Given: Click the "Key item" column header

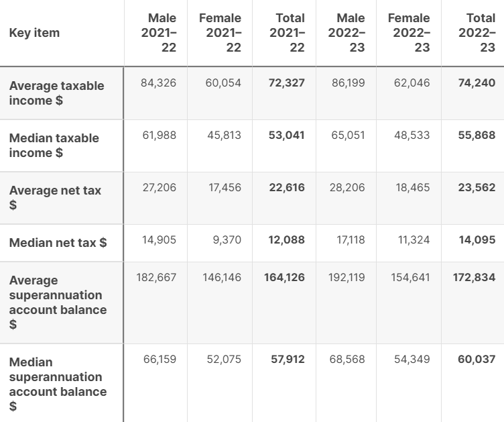Looking at the screenshot, I should click(34, 33).
